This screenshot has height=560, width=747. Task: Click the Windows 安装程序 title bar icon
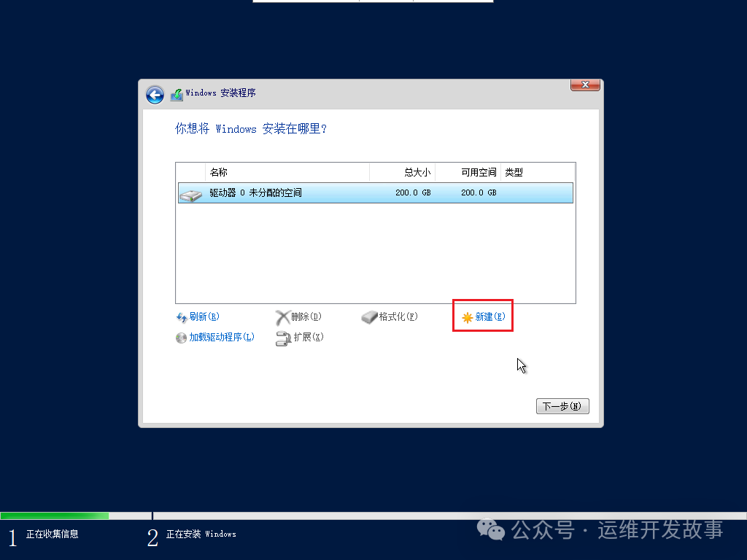pos(176,95)
